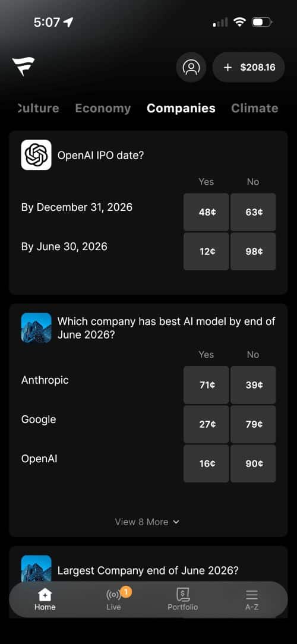Switch to the Economy category tab
The width and height of the screenshot is (297, 644).
[x=103, y=109]
